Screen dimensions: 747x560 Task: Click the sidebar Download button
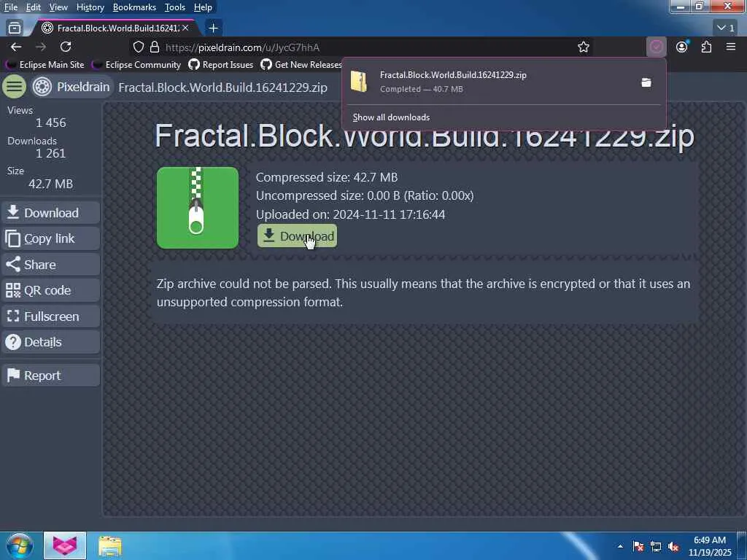pos(51,212)
